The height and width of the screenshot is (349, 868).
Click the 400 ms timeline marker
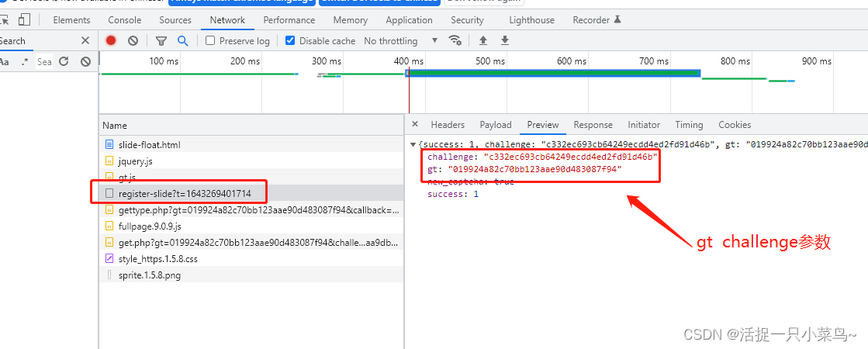click(408, 60)
